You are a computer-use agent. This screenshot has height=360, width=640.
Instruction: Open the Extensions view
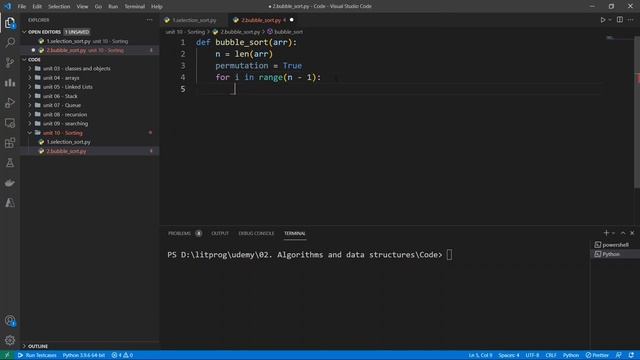[10, 143]
